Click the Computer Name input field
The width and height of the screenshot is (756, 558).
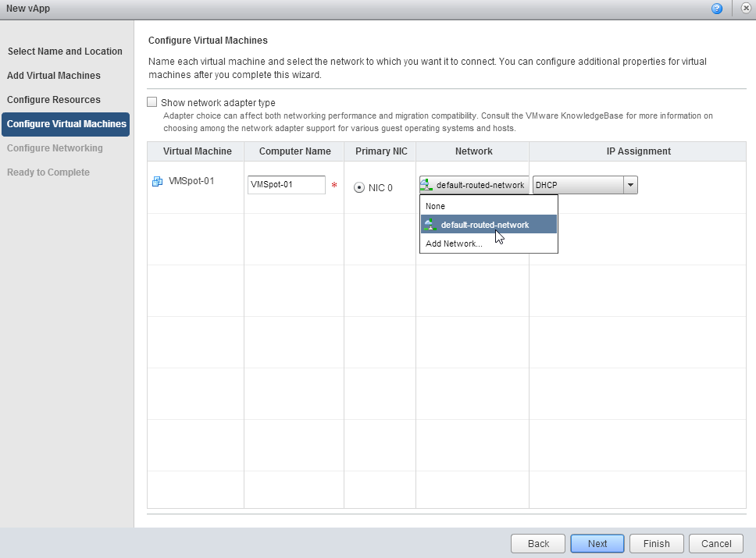287,184
